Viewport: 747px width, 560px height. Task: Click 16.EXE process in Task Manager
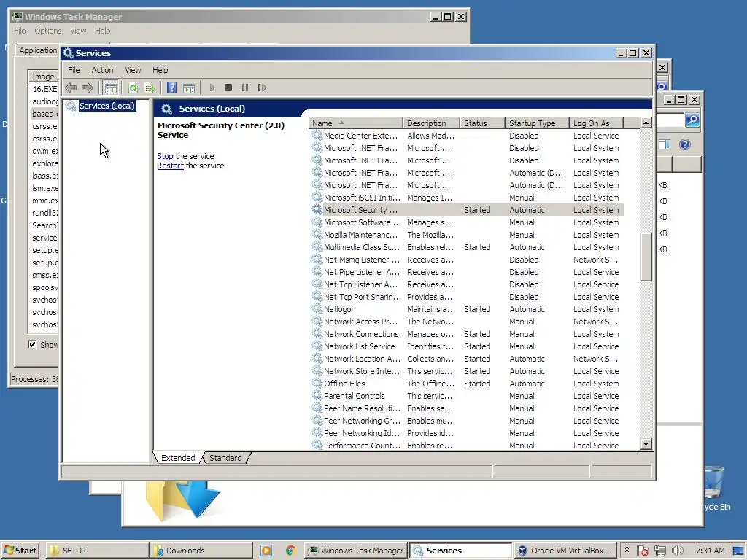click(44, 89)
